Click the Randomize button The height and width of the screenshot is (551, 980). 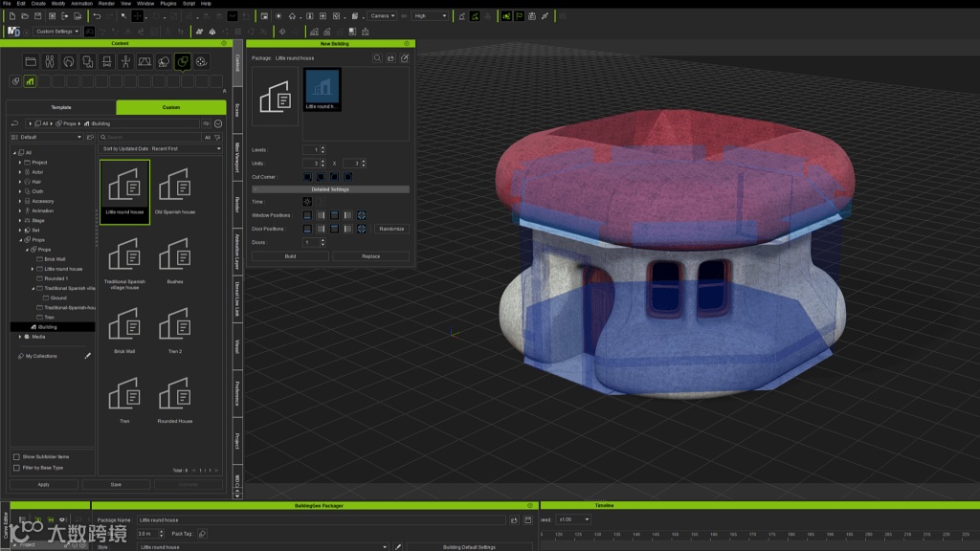(391, 230)
